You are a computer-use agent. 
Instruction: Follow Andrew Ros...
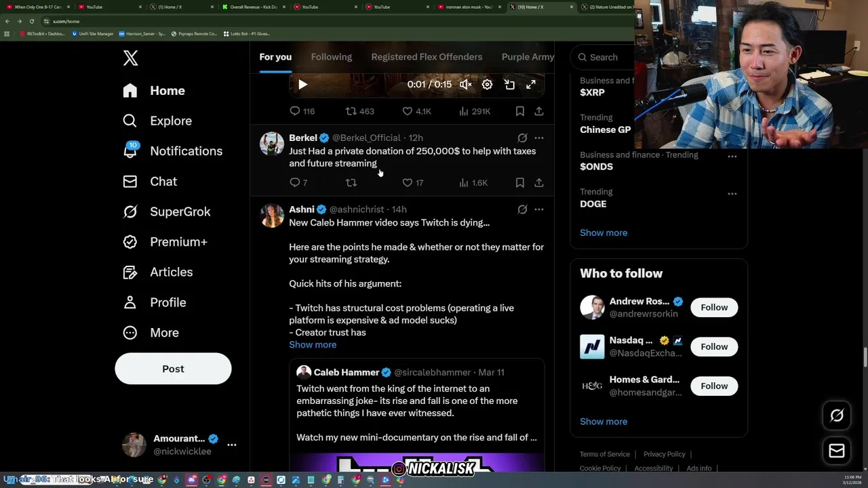click(714, 308)
